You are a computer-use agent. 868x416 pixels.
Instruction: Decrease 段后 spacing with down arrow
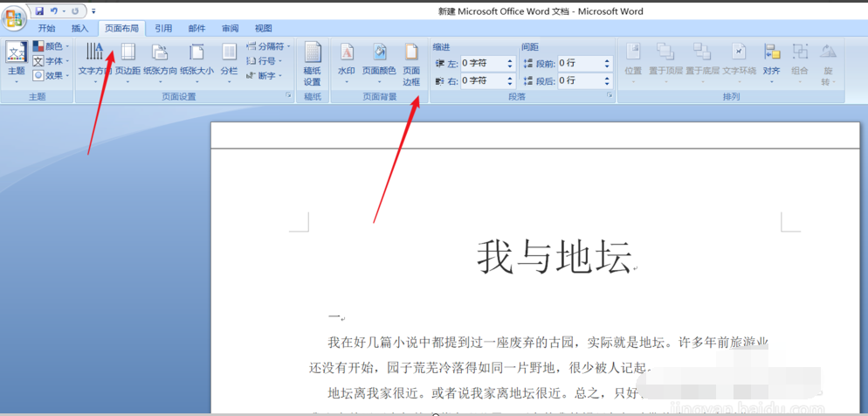607,84
